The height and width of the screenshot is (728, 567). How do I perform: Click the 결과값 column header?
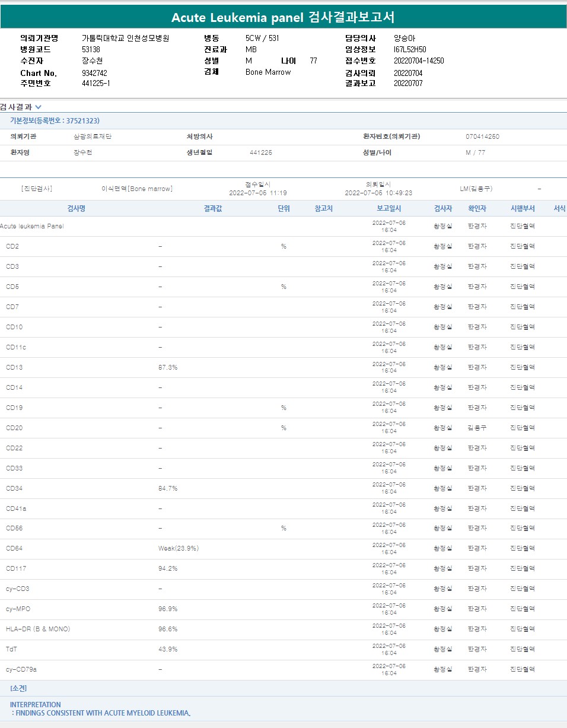click(x=212, y=208)
